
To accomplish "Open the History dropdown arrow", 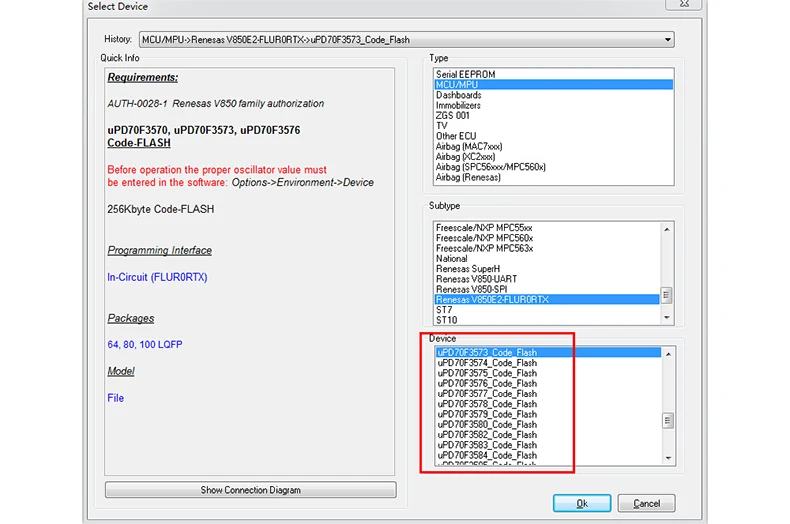I will [x=668, y=40].
